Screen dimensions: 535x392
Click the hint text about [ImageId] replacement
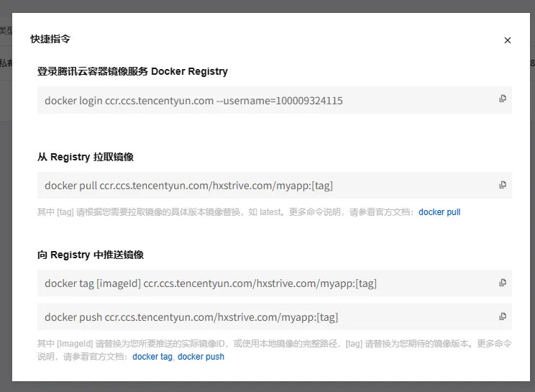point(274,350)
